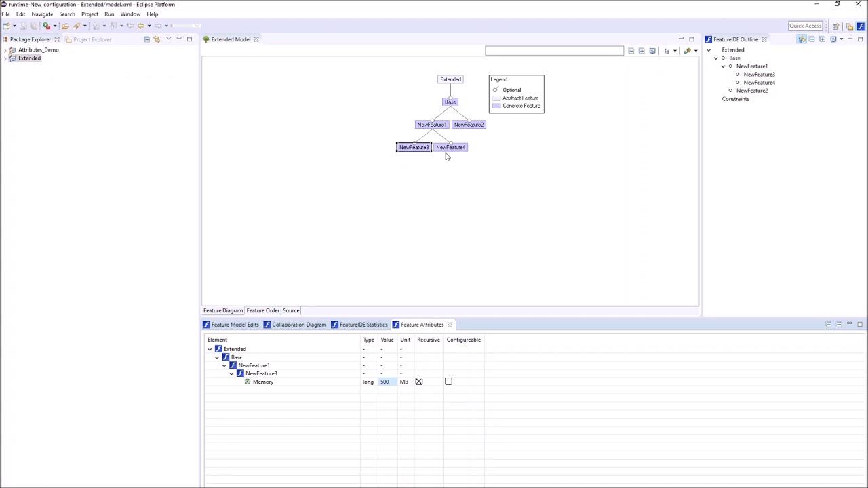Click the search field above the diagram
The image size is (868, 488).
point(554,51)
